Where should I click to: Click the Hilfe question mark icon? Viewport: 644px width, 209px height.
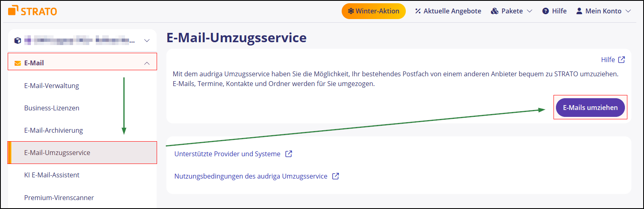pos(545,11)
